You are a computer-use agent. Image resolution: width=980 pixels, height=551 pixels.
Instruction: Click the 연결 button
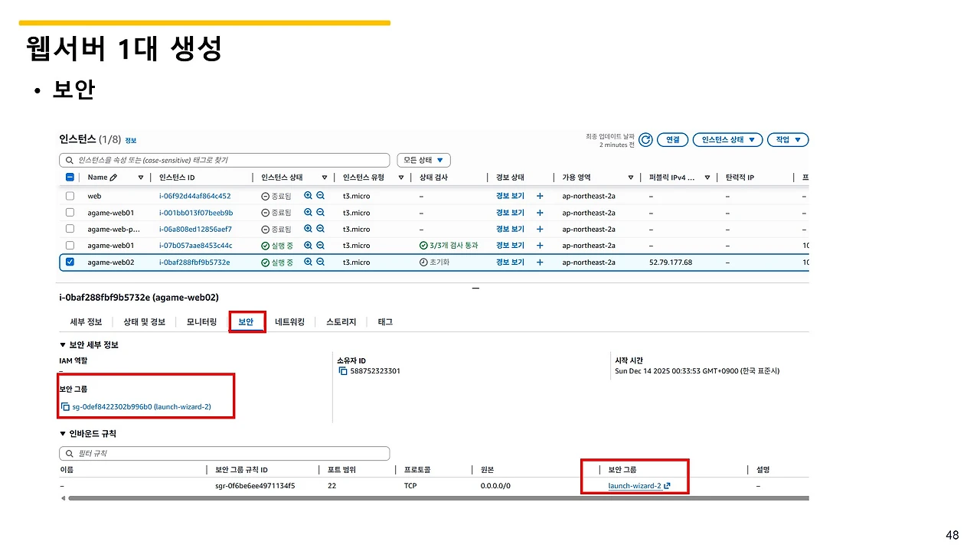point(672,140)
